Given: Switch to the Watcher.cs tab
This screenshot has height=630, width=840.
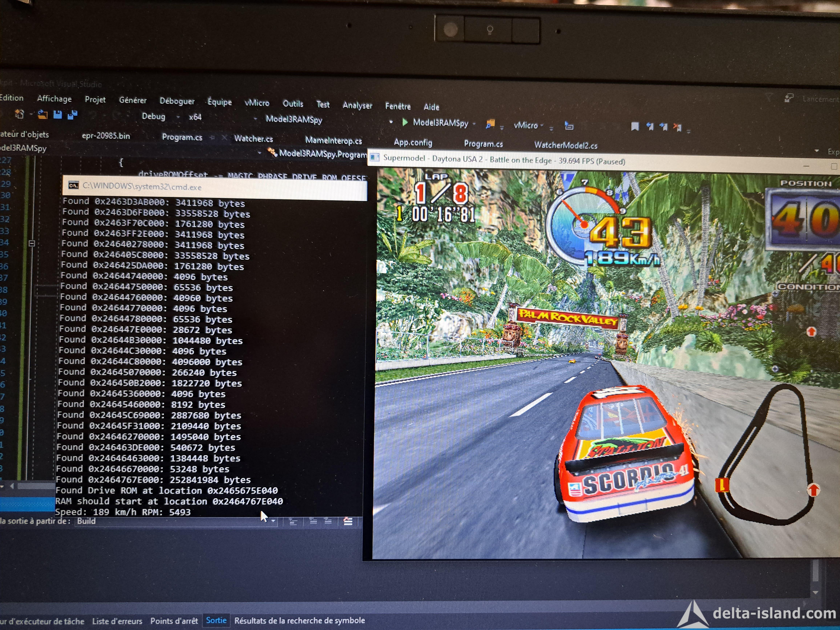Looking at the screenshot, I should click(253, 139).
